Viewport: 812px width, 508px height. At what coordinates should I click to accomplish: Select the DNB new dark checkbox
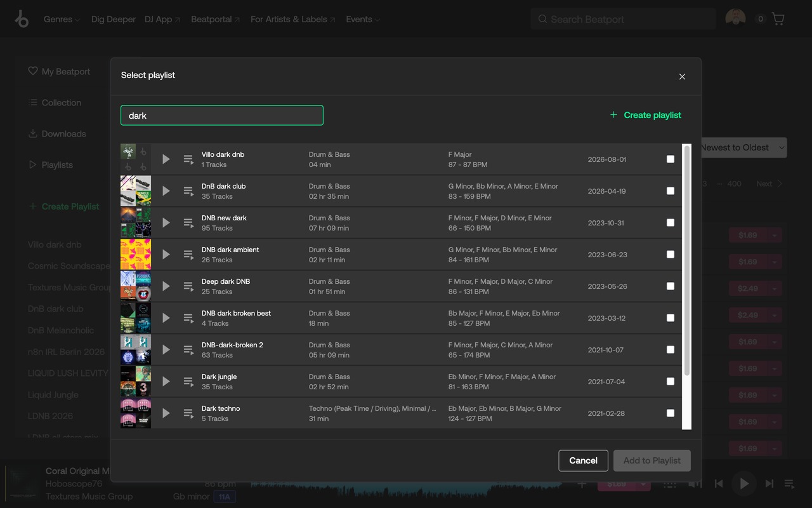coord(671,223)
